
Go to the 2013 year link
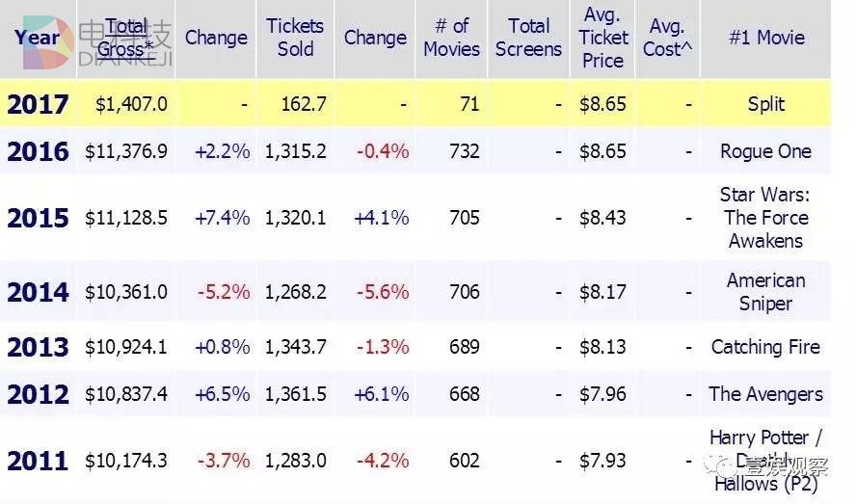pos(38,347)
